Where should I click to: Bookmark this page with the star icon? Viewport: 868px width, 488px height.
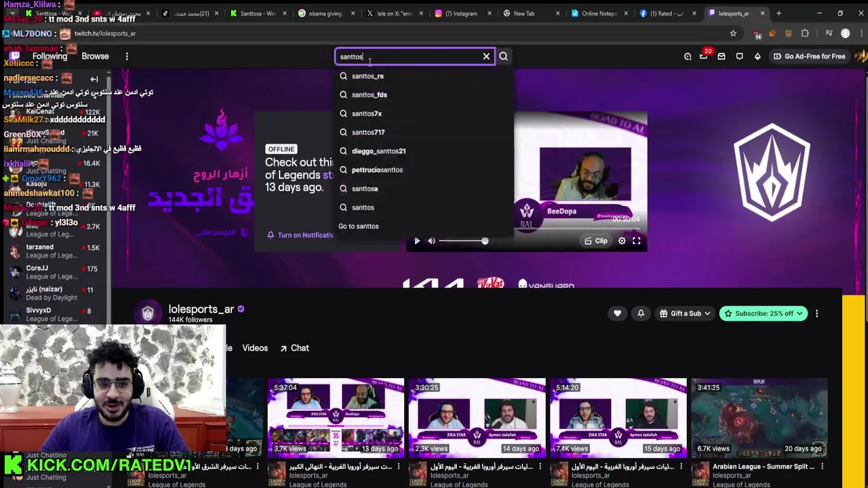coord(733,33)
